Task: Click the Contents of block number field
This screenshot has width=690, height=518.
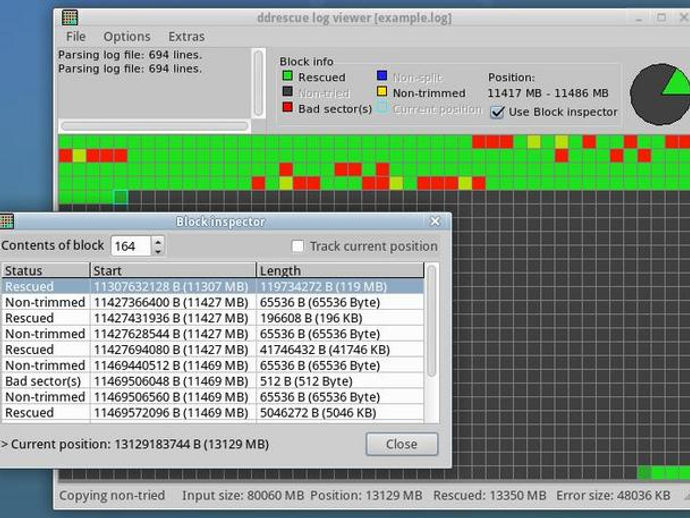Action: (131, 246)
